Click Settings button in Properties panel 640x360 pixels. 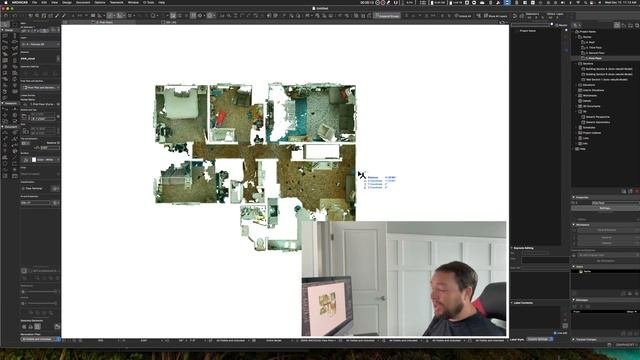click(x=605, y=208)
